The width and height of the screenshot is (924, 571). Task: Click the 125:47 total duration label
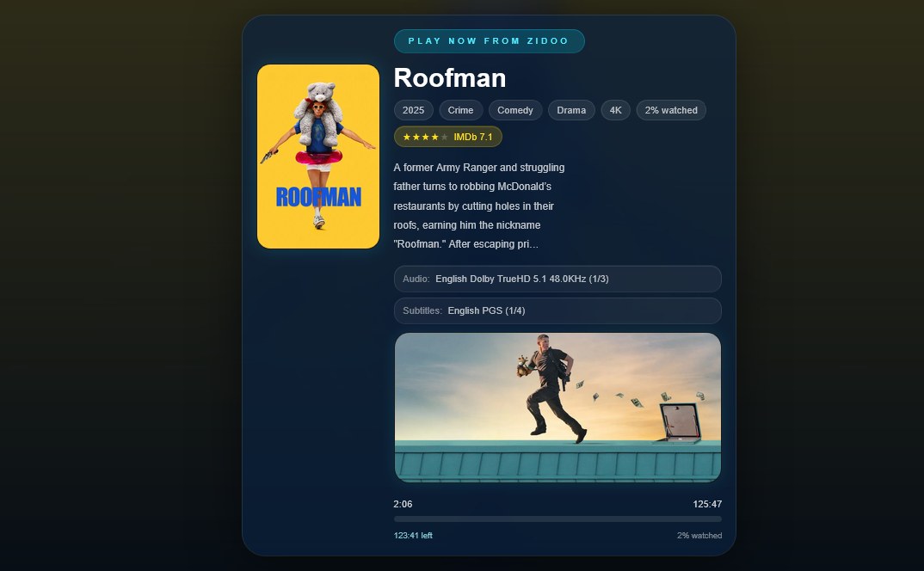[707, 504]
